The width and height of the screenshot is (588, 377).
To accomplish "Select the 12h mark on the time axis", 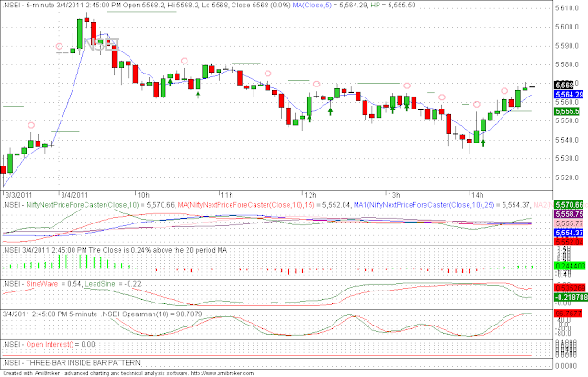I will click(x=311, y=195).
